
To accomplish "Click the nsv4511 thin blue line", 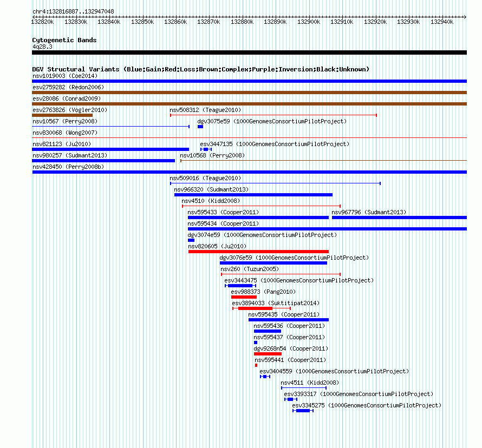I will click(x=304, y=388).
